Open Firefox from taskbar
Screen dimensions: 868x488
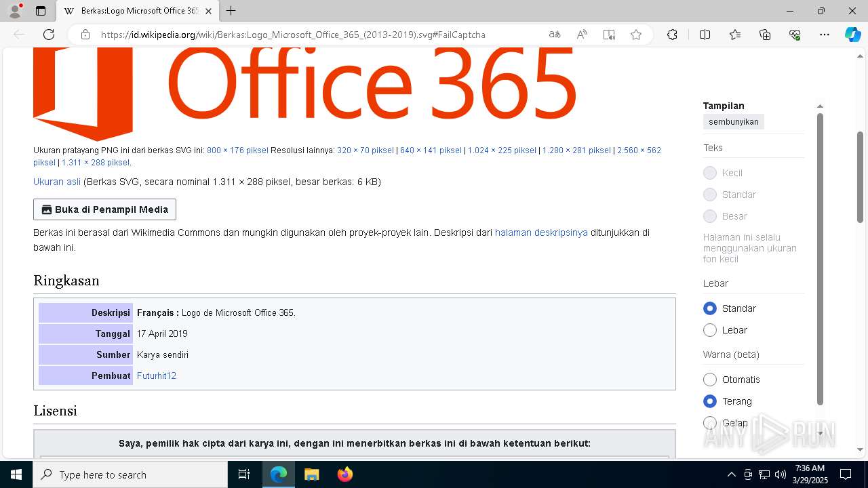(x=345, y=474)
